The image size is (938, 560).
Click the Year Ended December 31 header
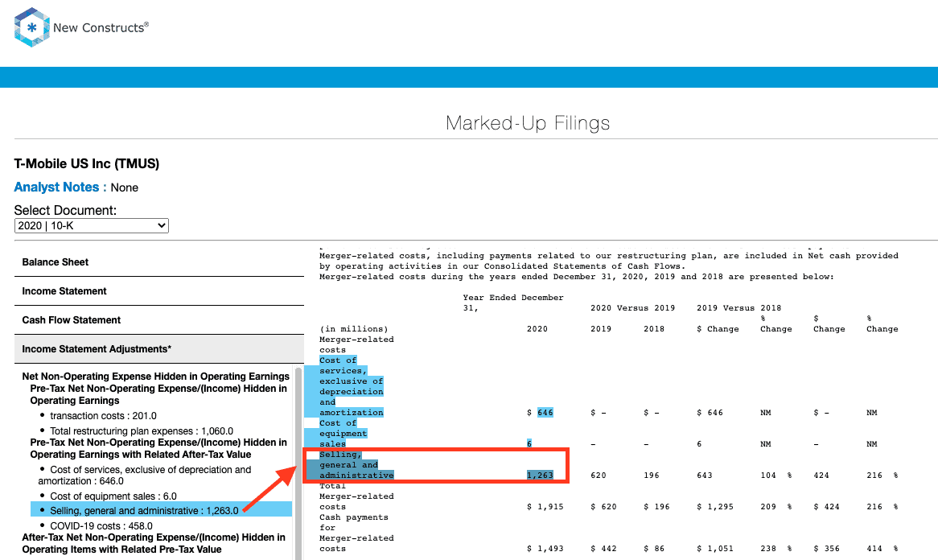tap(513, 303)
